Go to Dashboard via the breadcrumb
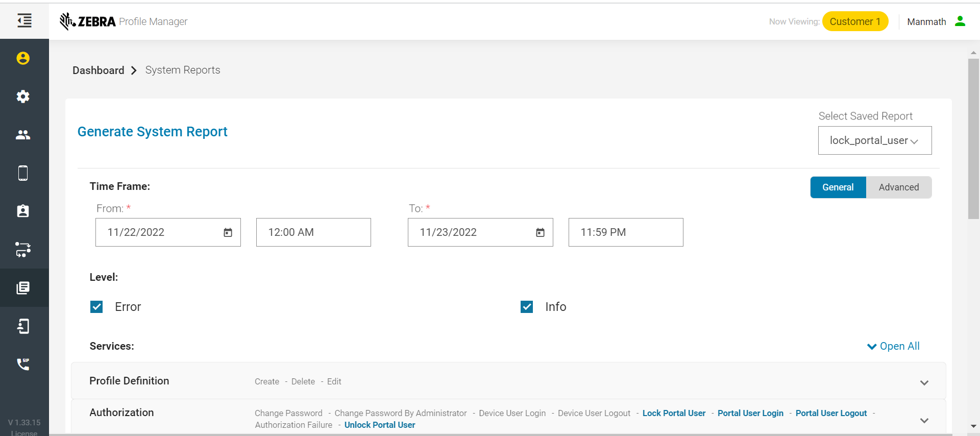The image size is (980, 436). [x=99, y=70]
